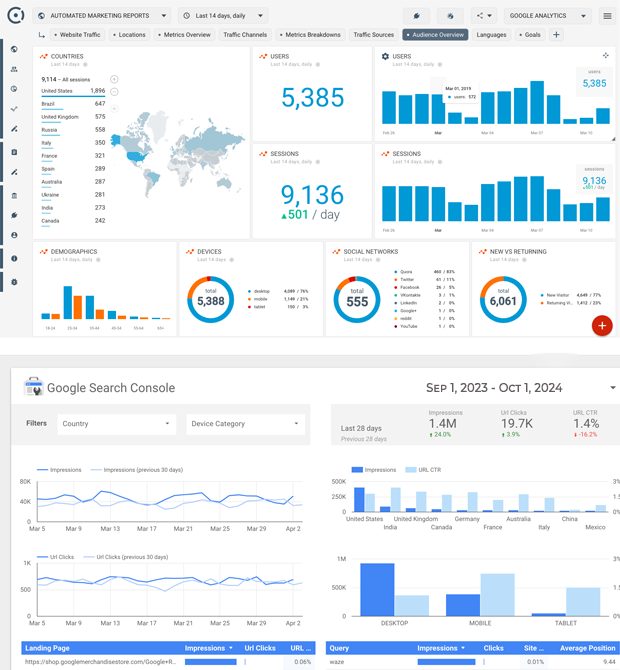Click the red plus add-widget button
Image resolution: width=620 pixels, height=670 pixels.
coord(601,326)
